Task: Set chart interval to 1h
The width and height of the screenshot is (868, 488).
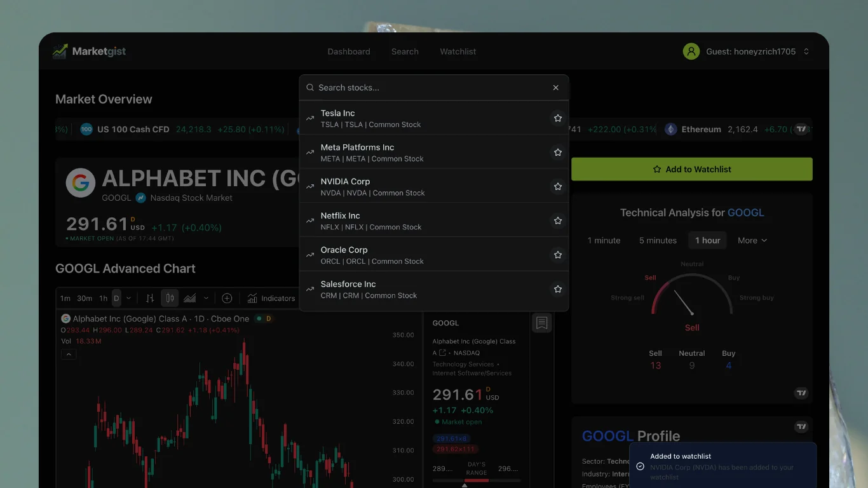Action: (x=104, y=298)
